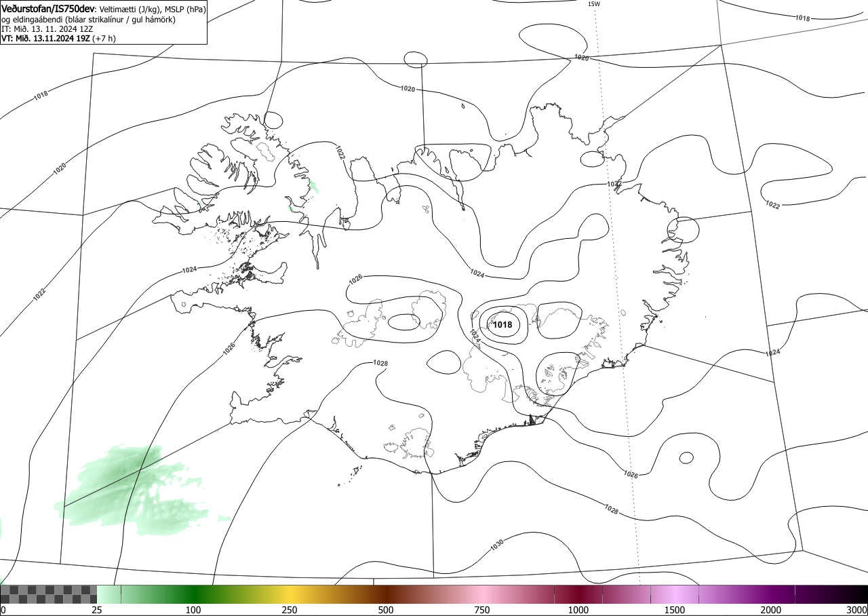Click the 'VT: Mið. 13.11.2024 19Z (+7 h)' line
This screenshot has width=868, height=616.
tap(58, 39)
